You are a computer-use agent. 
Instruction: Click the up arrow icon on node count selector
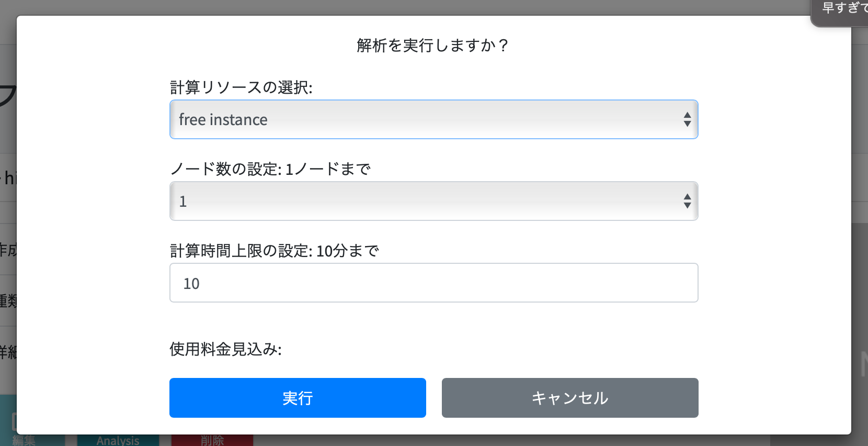(687, 196)
